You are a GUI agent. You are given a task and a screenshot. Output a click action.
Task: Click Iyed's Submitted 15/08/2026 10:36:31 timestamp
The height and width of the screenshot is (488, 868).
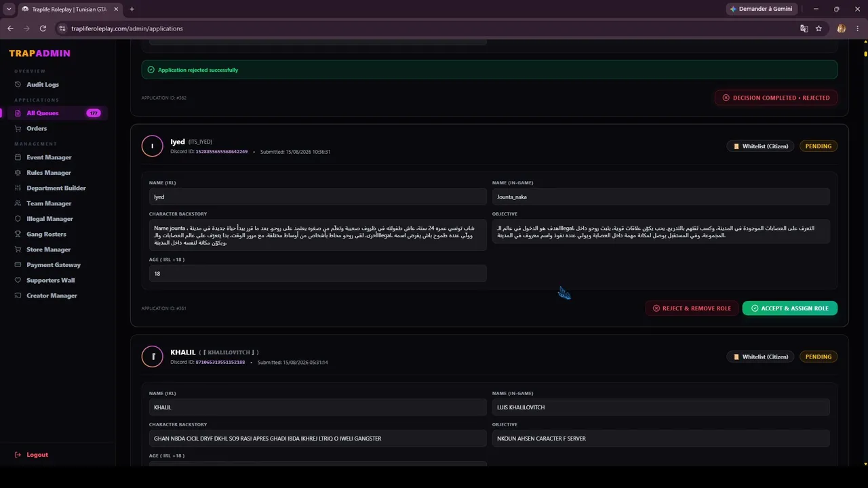point(294,152)
